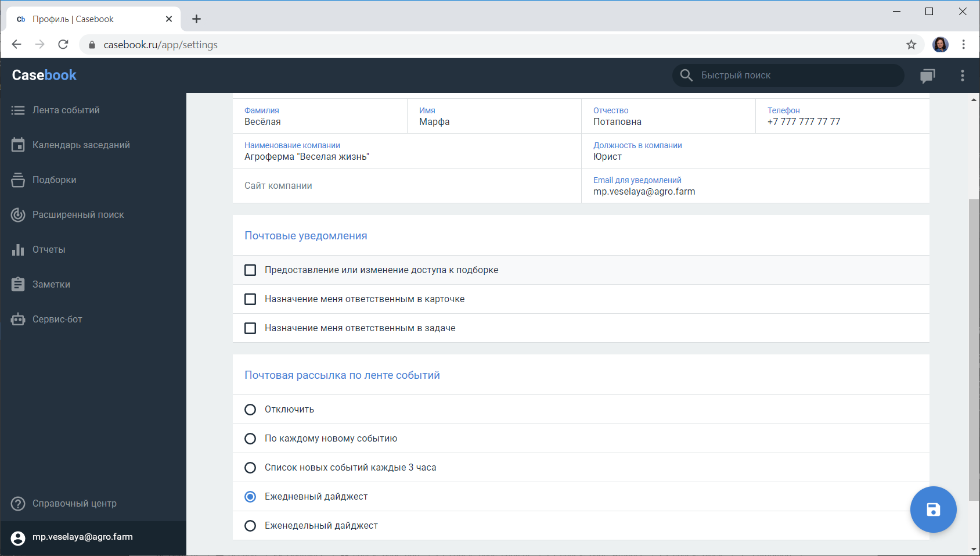Select the Еженедельный дайджест radio option
The width and height of the screenshot is (980, 556).
[250, 526]
